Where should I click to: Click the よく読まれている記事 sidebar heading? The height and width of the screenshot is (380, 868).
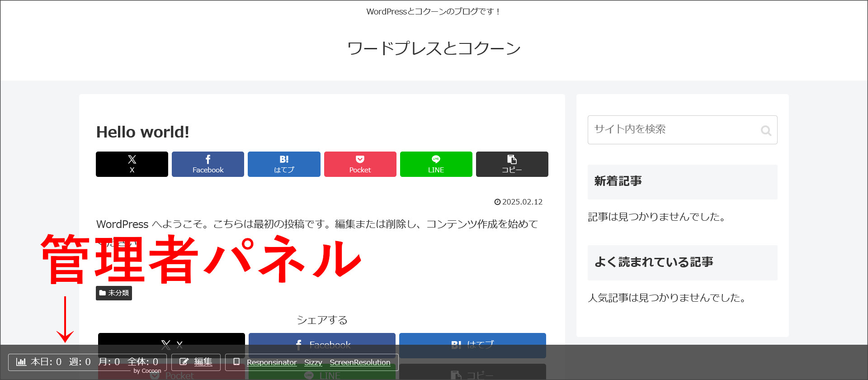pyautogui.click(x=683, y=263)
